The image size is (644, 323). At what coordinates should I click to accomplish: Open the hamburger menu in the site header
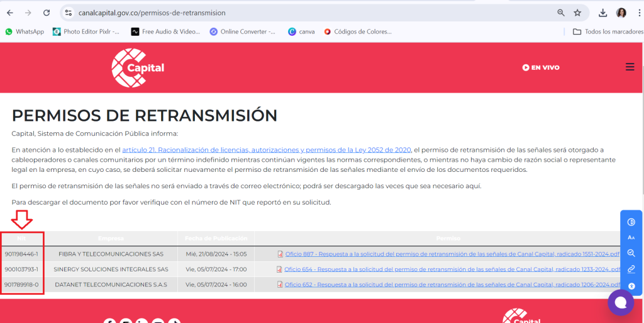tap(630, 67)
